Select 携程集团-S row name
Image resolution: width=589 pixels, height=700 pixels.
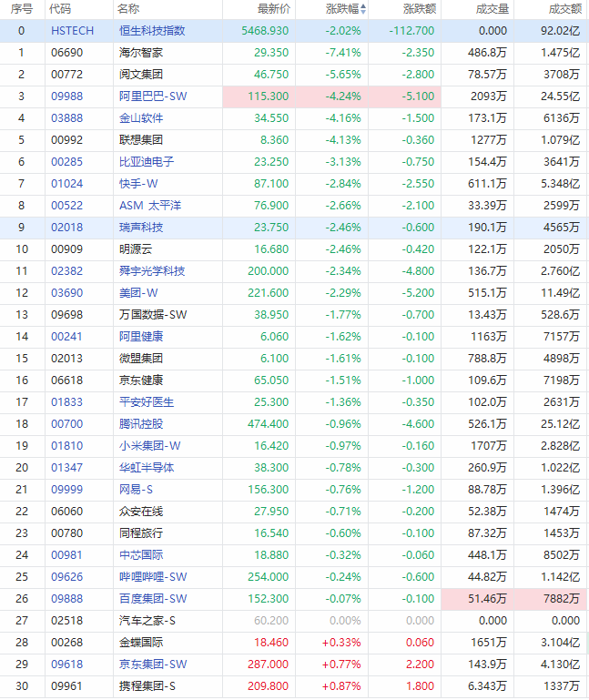pos(147,687)
